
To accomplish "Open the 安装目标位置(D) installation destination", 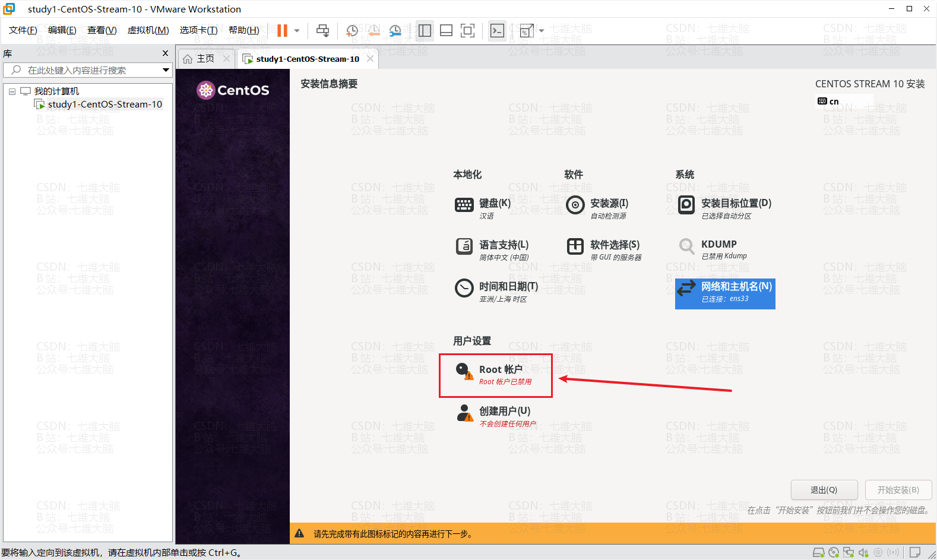I will pyautogui.click(x=724, y=208).
